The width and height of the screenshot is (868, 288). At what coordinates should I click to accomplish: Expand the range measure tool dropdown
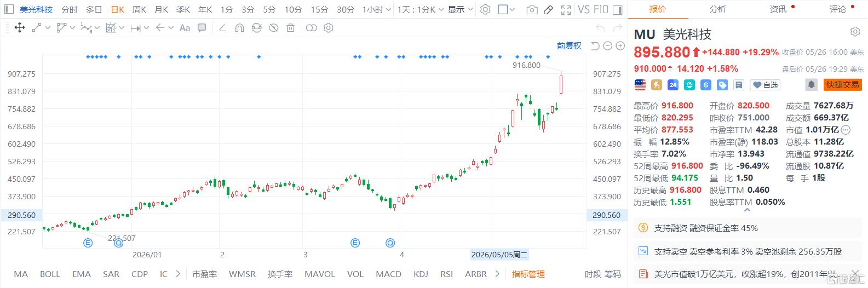[146, 28]
